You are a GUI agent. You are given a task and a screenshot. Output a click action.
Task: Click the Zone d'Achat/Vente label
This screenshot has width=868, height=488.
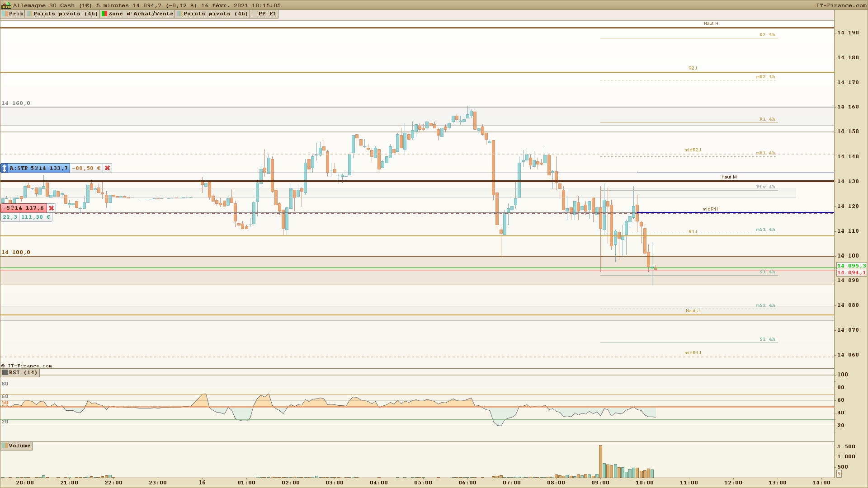point(141,14)
